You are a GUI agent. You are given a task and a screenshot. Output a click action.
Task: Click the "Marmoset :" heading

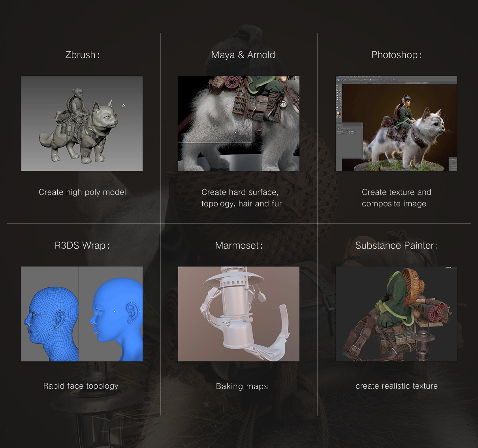pos(239,246)
